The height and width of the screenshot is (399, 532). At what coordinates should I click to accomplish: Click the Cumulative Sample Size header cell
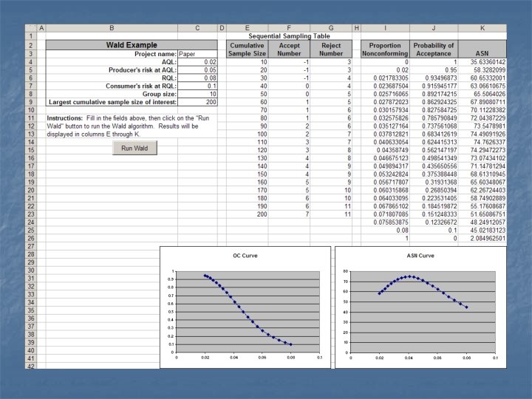click(x=247, y=50)
